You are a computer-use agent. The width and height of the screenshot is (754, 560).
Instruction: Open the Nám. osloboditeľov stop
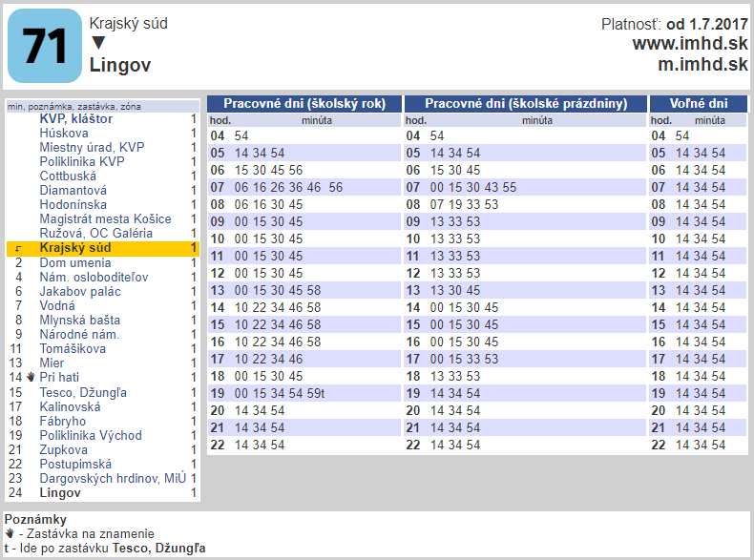94,277
